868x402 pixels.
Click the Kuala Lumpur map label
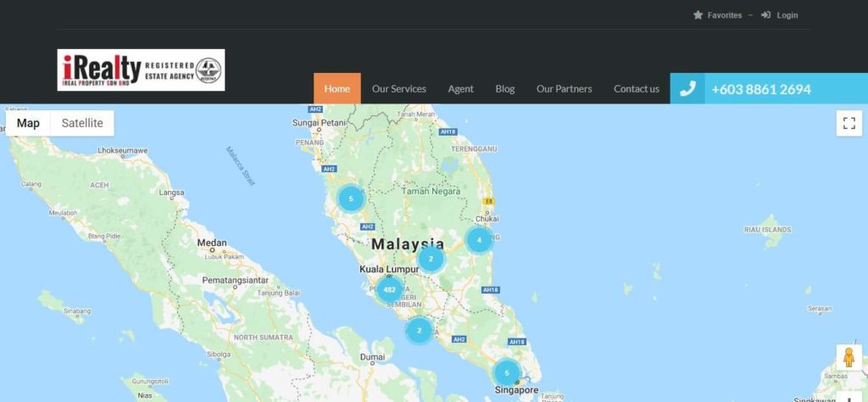pyautogui.click(x=388, y=269)
